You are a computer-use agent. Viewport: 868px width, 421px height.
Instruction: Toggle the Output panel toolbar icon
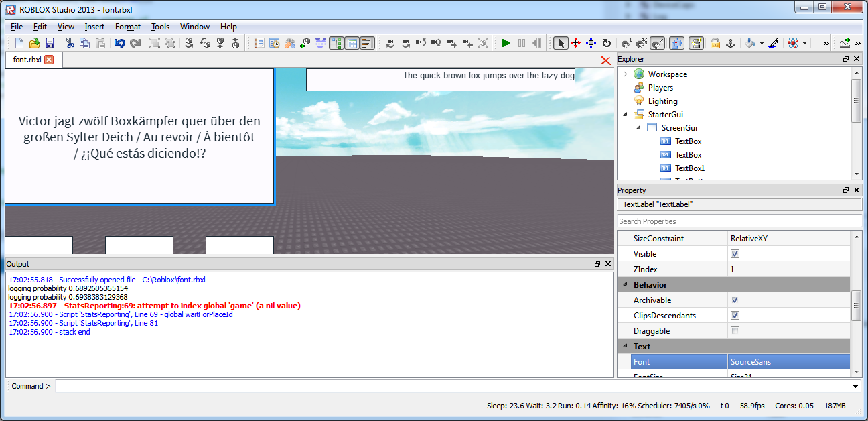pyautogui.click(x=367, y=43)
